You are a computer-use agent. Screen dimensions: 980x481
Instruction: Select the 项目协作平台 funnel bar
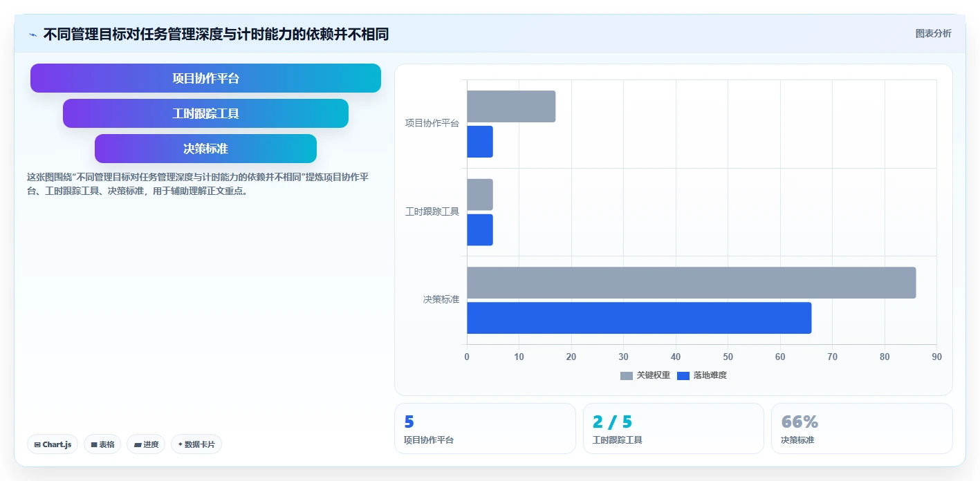point(205,78)
